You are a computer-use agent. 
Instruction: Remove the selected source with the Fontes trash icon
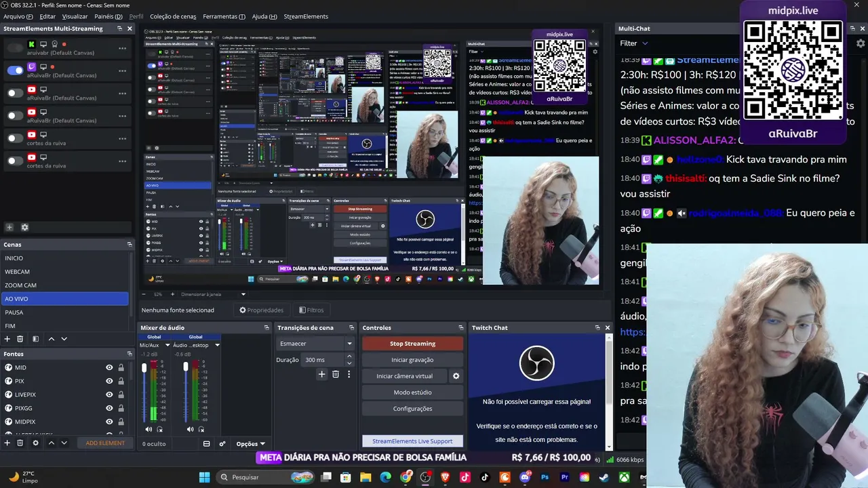pos(20,443)
